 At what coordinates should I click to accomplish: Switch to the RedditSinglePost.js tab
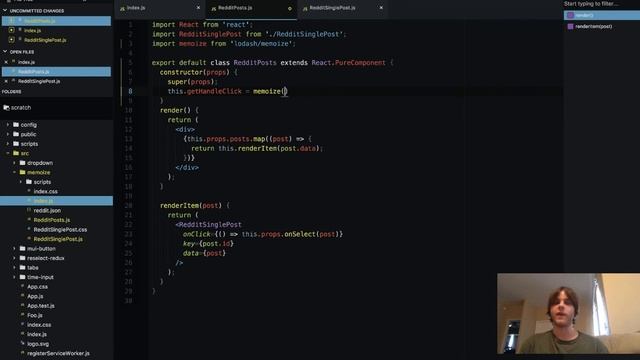point(332,8)
